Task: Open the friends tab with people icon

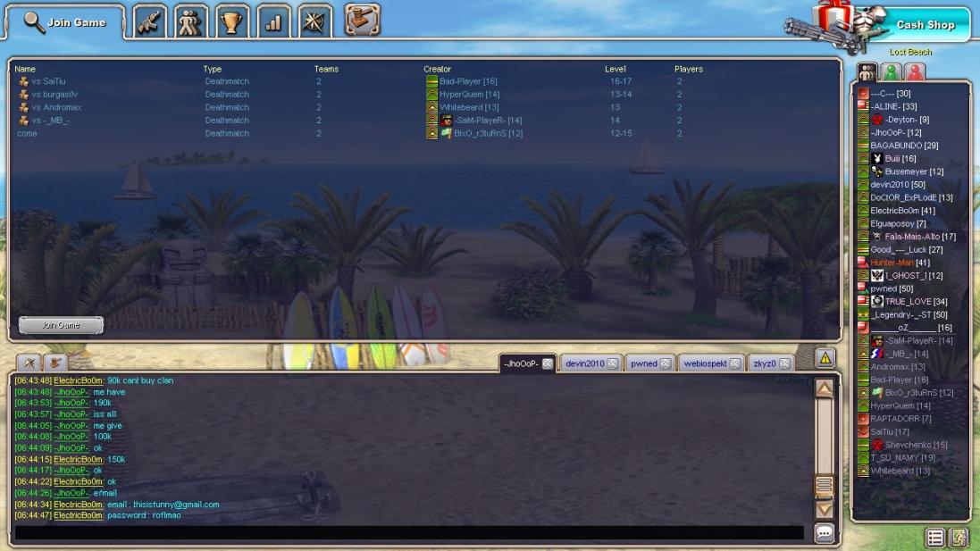Action: point(191,22)
